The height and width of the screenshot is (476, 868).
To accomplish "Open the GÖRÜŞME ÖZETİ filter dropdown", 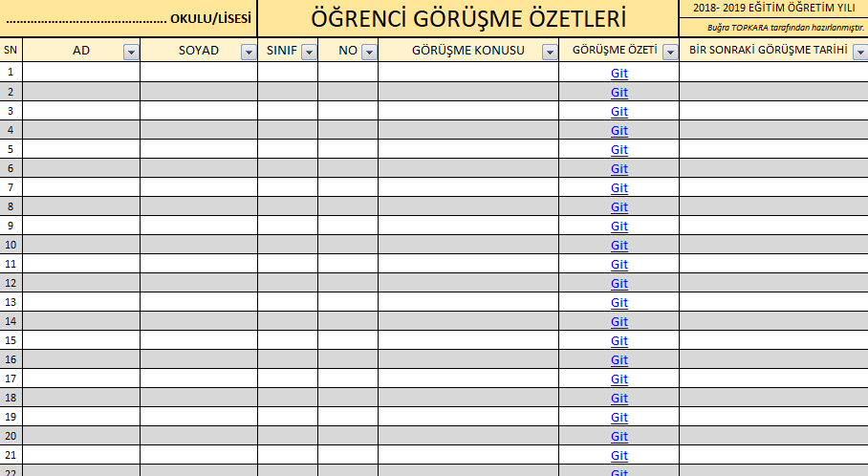I will click(x=670, y=53).
